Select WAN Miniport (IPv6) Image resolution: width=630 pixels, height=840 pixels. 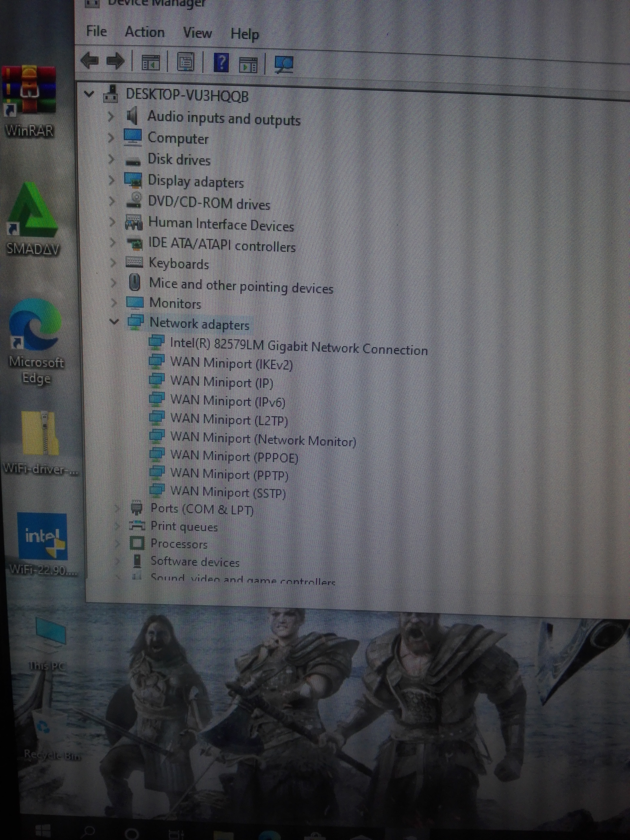coord(228,401)
